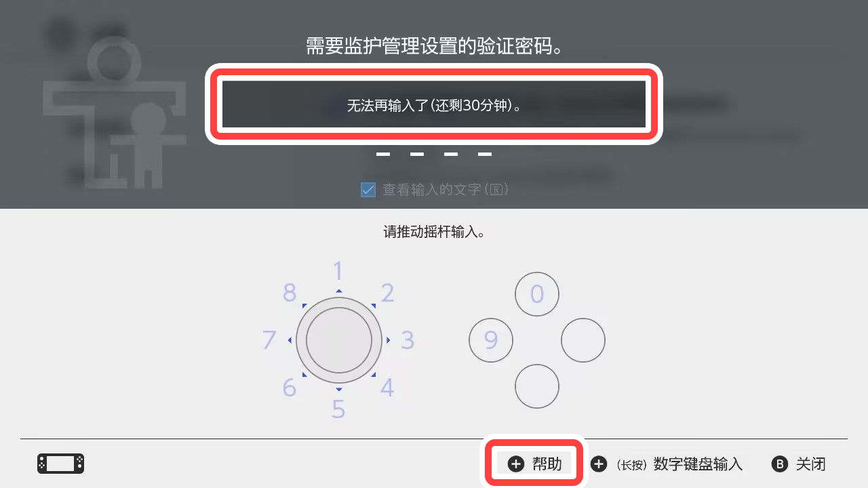Image resolution: width=868 pixels, height=488 pixels.
Task: Click digit 1 above the stick
Action: click(x=338, y=272)
